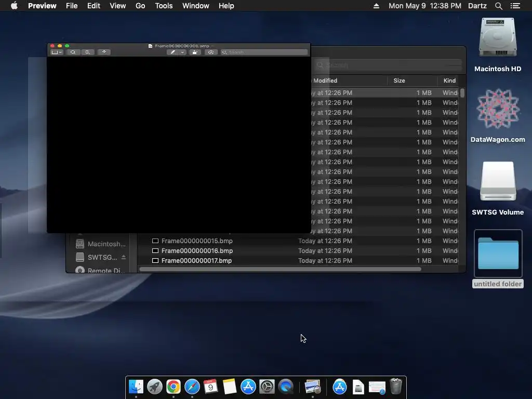
Task: Open Safari from the Dock
Action: (x=192, y=387)
